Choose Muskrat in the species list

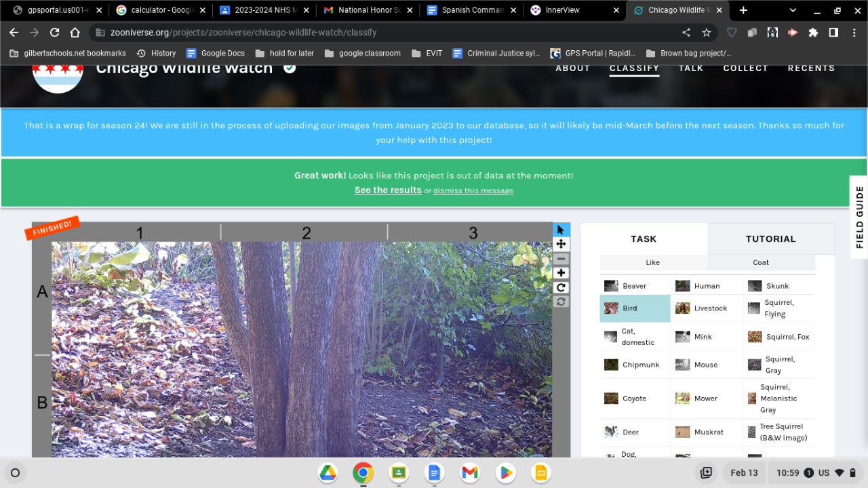coord(707,432)
